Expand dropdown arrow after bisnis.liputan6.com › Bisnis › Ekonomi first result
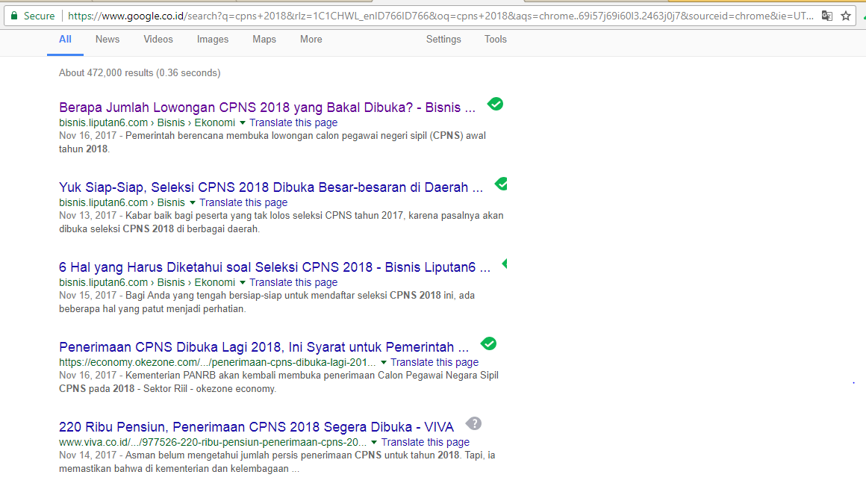The image size is (866, 504). (x=242, y=122)
